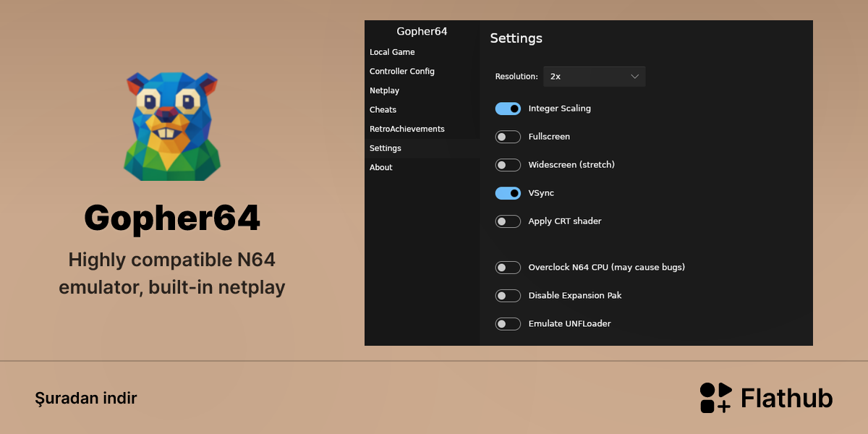Switch on Disable Expansion Pak
Viewport: 868px width, 434px height.
508,296
